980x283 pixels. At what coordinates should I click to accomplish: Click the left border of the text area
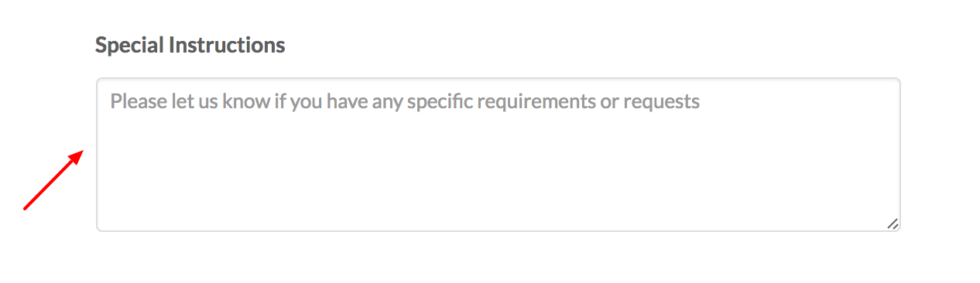pyautogui.click(x=97, y=155)
